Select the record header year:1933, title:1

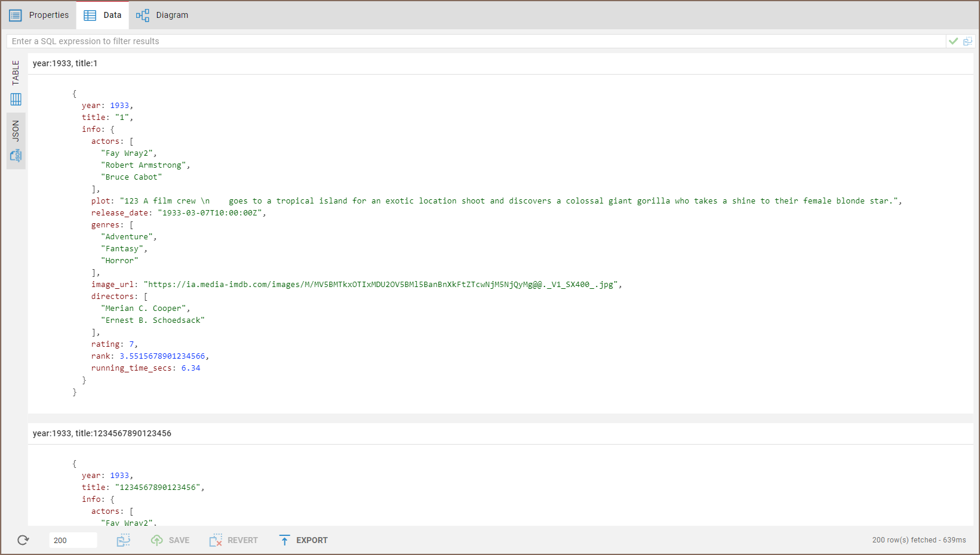point(64,63)
